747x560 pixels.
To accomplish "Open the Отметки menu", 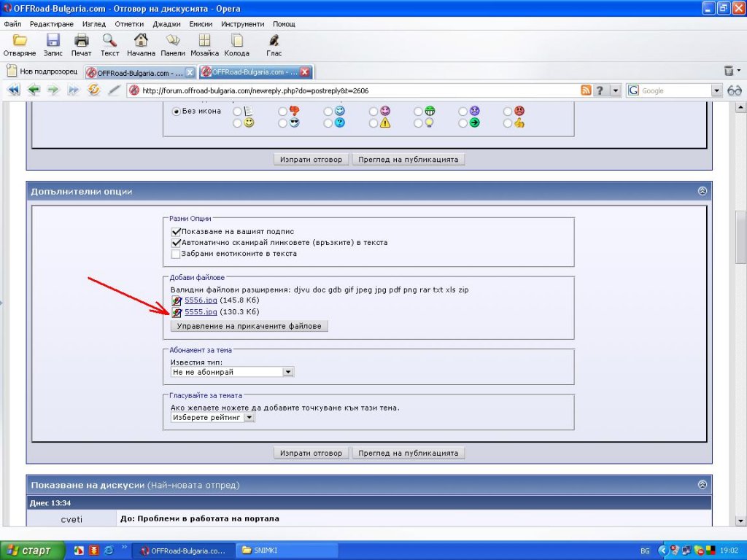I will 129,24.
